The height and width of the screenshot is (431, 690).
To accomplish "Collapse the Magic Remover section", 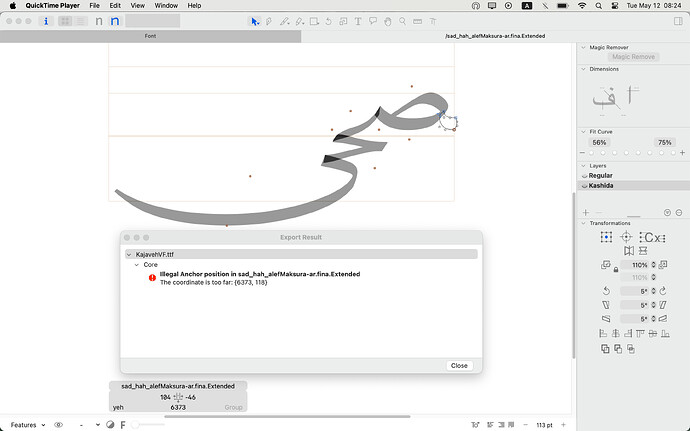I will pyautogui.click(x=584, y=47).
